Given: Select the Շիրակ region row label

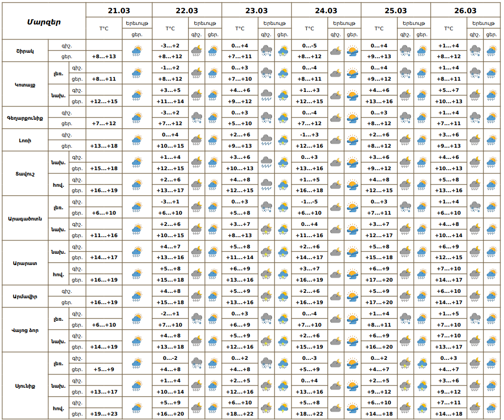Looking at the screenshot, I should (x=25, y=51).
